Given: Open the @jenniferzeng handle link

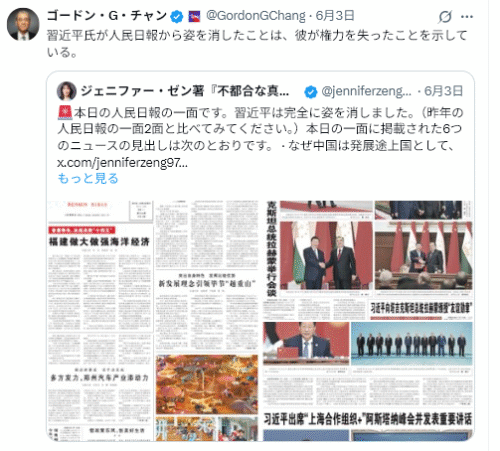Looking at the screenshot, I should click(x=366, y=91).
